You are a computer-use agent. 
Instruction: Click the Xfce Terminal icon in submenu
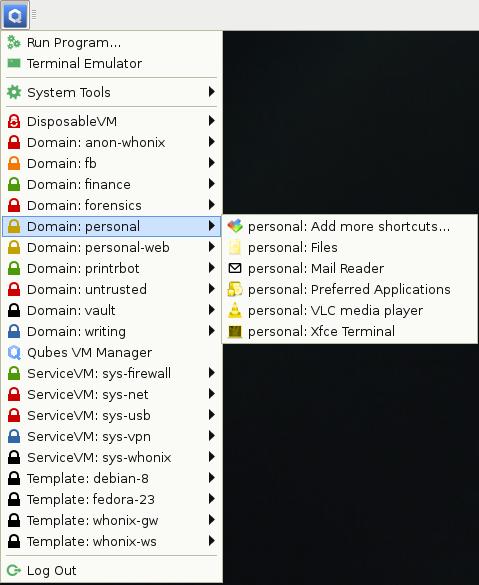point(235,331)
